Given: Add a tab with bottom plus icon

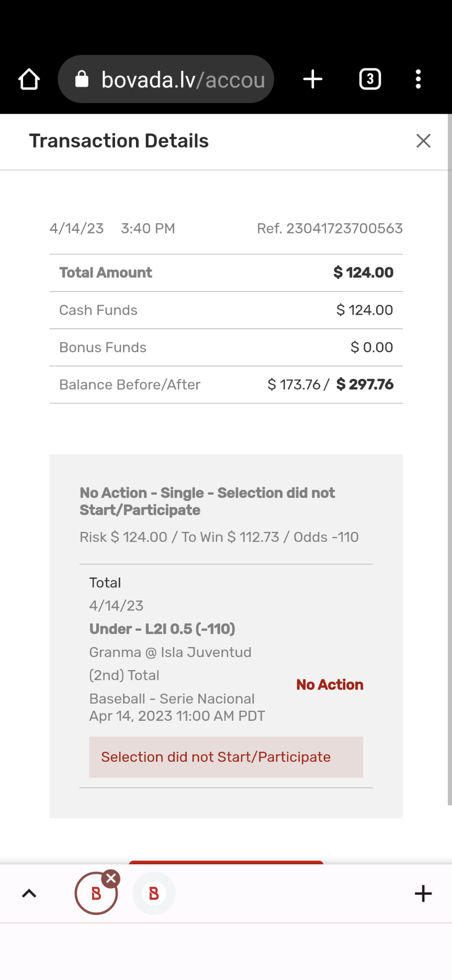Looking at the screenshot, I should point(423,893).
